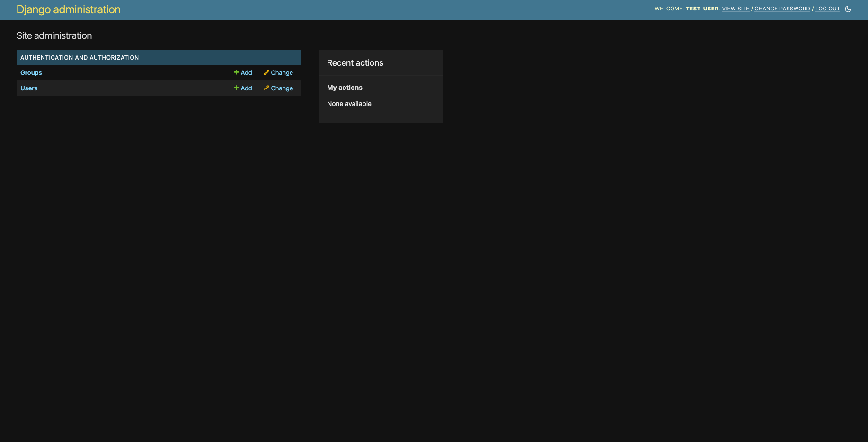Open the VIEW SITE link
The height and width of the screenshot is (442, 868).
[x=735, y=9]
